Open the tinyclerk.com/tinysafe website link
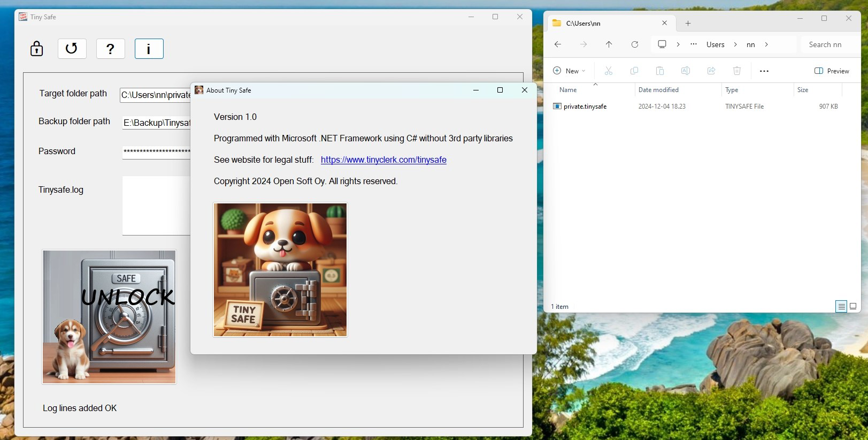This screenshot has width=868, height=440. (x=383, y=160)
